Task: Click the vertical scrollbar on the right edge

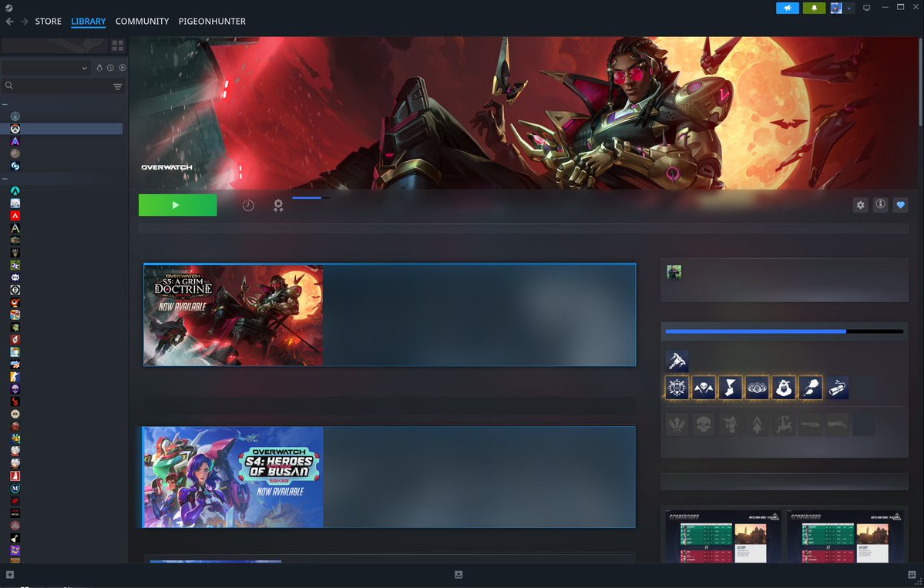Action: (920, 81)
